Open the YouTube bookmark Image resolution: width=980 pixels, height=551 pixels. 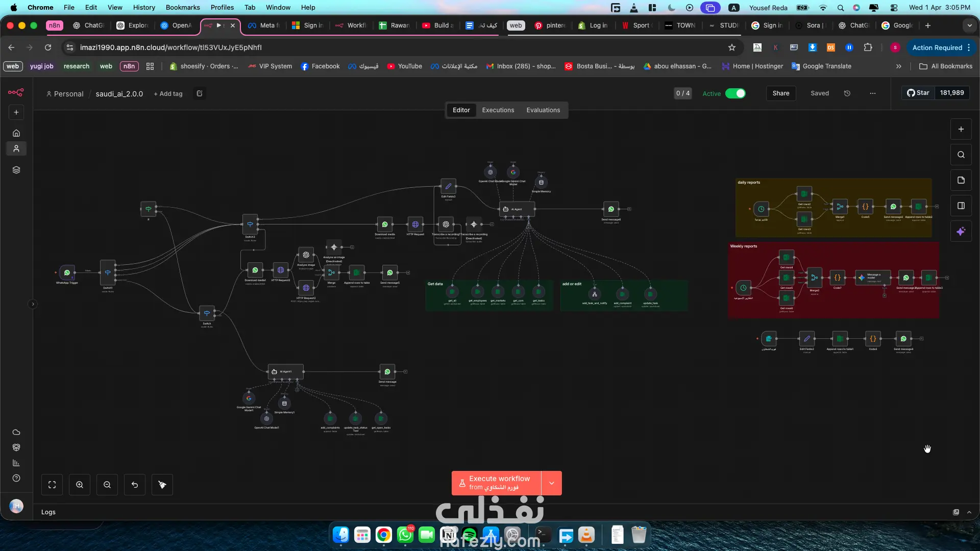point(405,66)
